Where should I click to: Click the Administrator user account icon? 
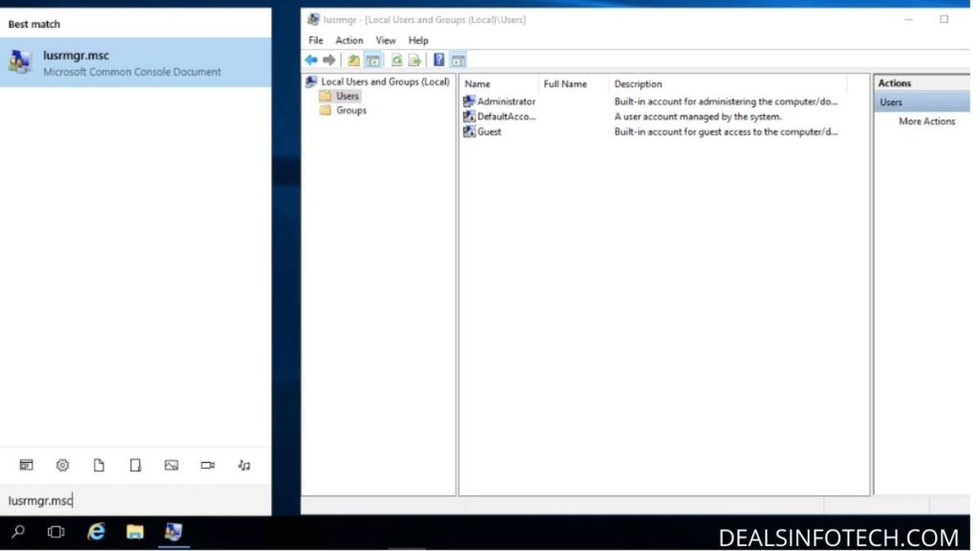click(469, 101)
